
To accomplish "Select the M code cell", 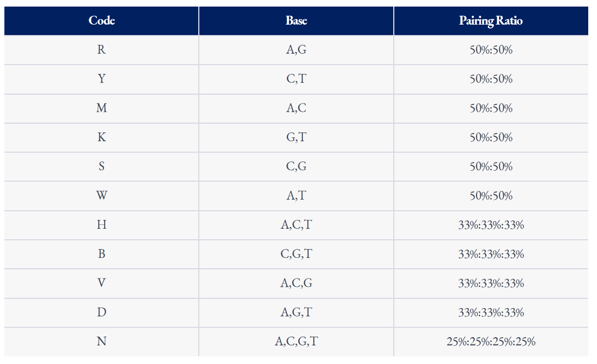I will (x=101, y=108).
